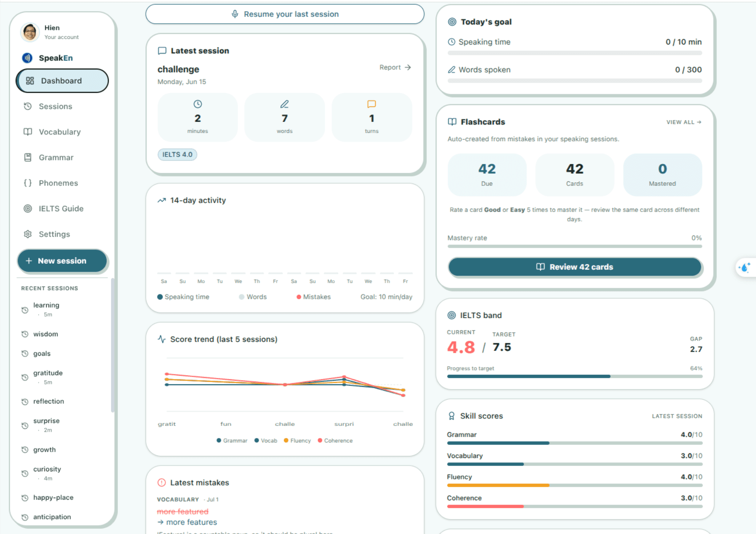Toggle Coherence legend in score trend
The image size is (756, 534).
pyautogui.click(x=335, y=441)
